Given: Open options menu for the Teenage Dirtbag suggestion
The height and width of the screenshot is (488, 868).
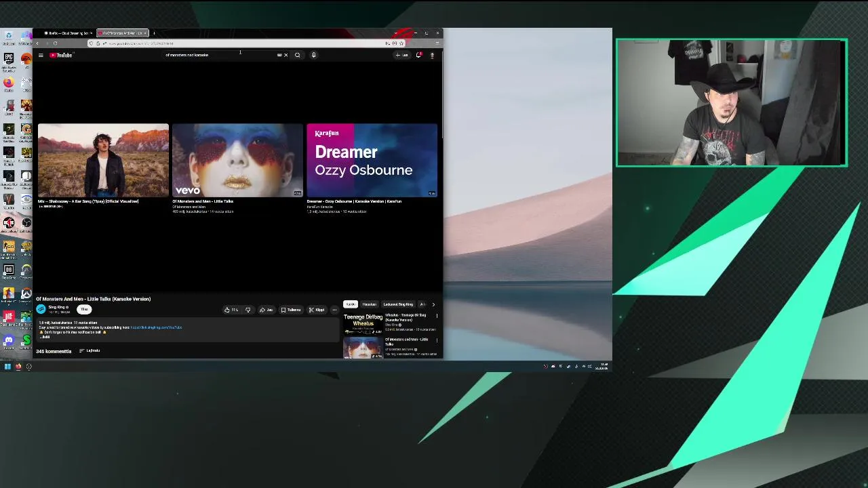Looking at the screenshot, I should (437, 316).
